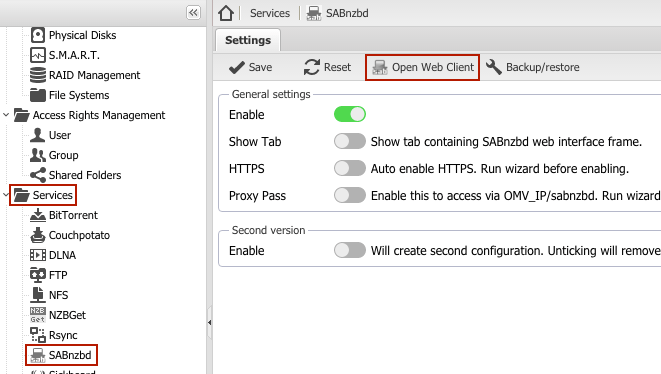The width and height of the screenshot is (661, 374).
Task: Click the Couchpotato icon
Action: tap(38, 235)
